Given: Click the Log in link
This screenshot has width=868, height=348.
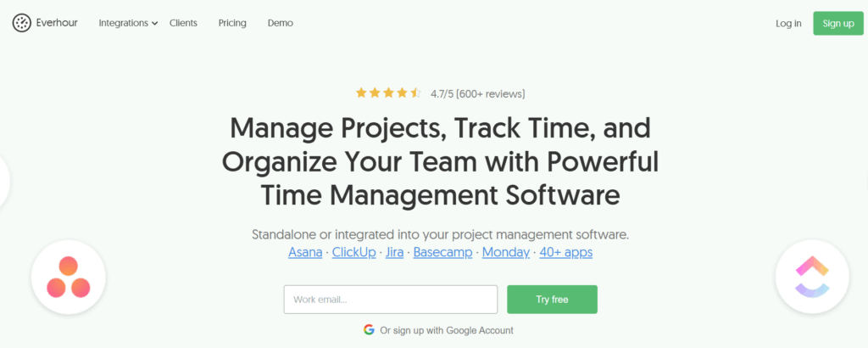Looking at the screenshot, I should pyautogui.click(x=788, y=23).
